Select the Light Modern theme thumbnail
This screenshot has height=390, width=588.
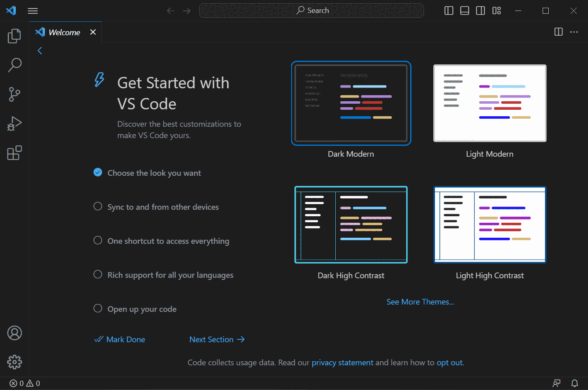point(490,103)
